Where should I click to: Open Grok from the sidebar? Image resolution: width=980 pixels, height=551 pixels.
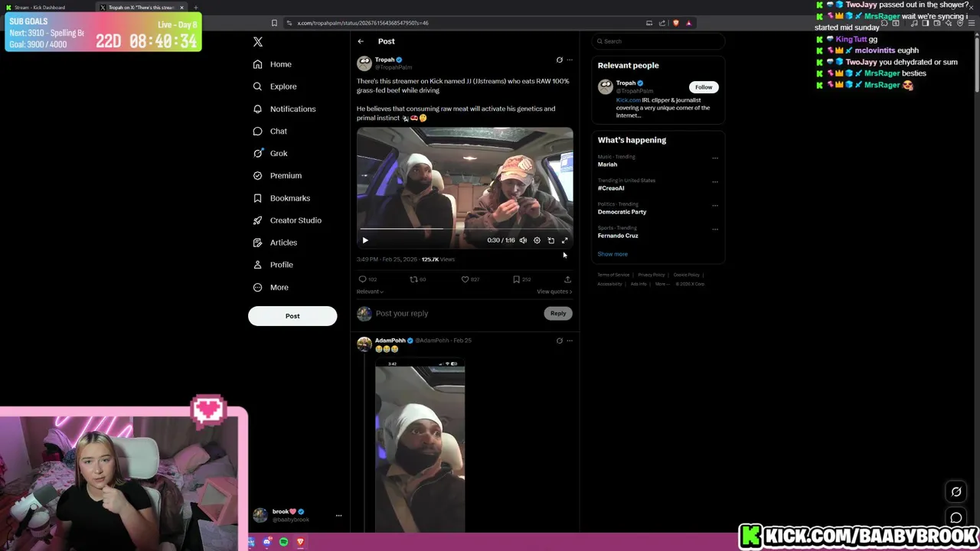coord(270,153)
